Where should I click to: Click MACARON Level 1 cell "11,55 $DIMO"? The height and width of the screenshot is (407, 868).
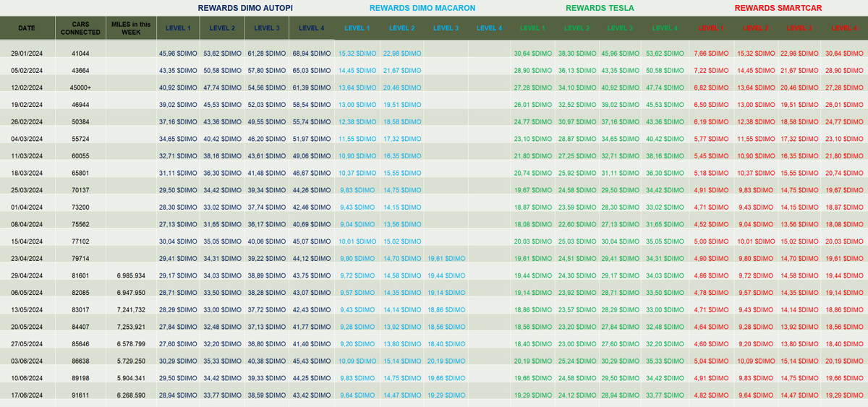(357, 140)
